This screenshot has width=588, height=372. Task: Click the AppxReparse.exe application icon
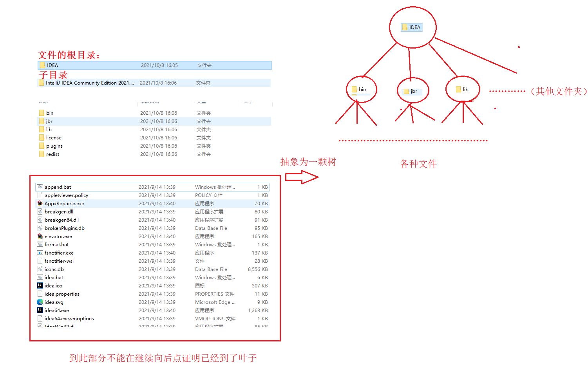pyautogui.click(x=40, y=204)
